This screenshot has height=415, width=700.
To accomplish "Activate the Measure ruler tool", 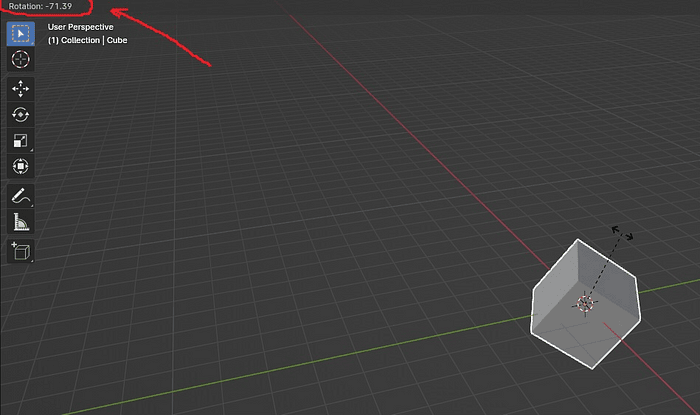I will (x=20, y=222).
